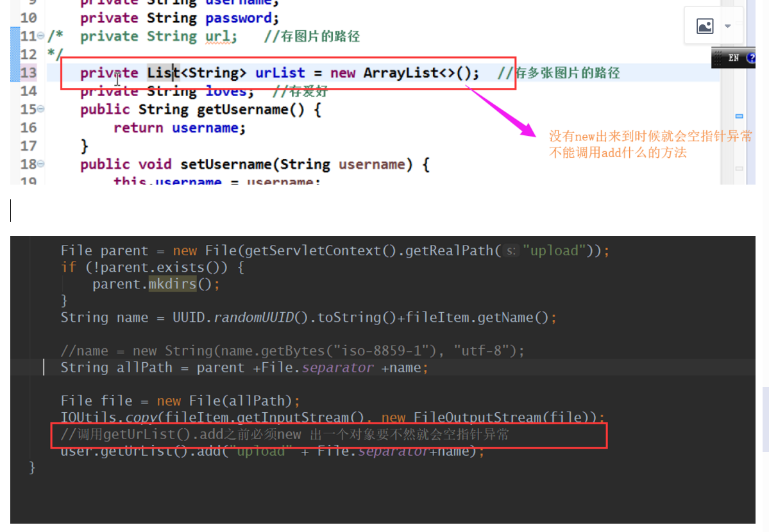Click 'if (!parent.exists())' line in dark code

pos(152,267)
